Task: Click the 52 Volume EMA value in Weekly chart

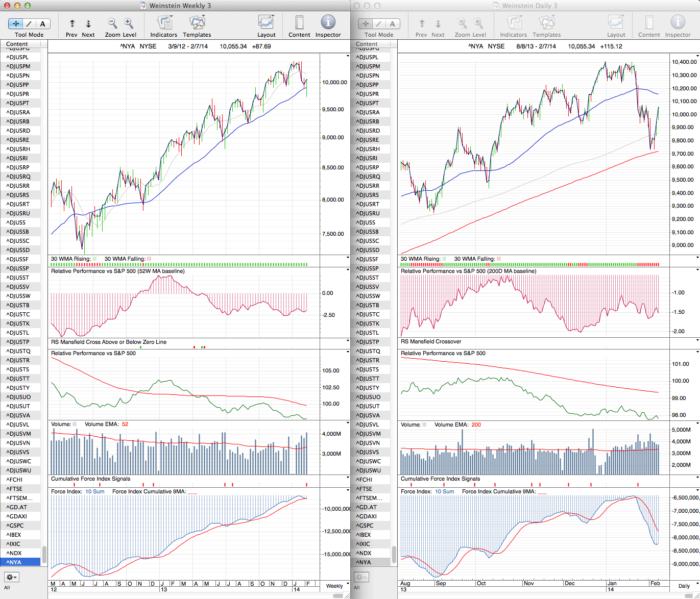Action: pyautogui.click(x=125, y=425)
